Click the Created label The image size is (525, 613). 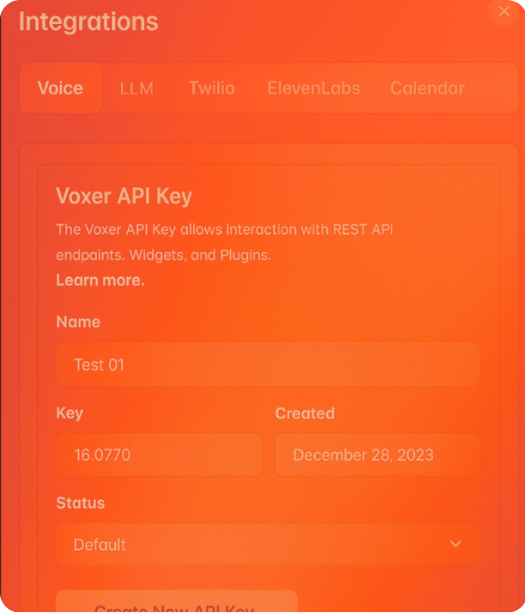click(305, 413)
